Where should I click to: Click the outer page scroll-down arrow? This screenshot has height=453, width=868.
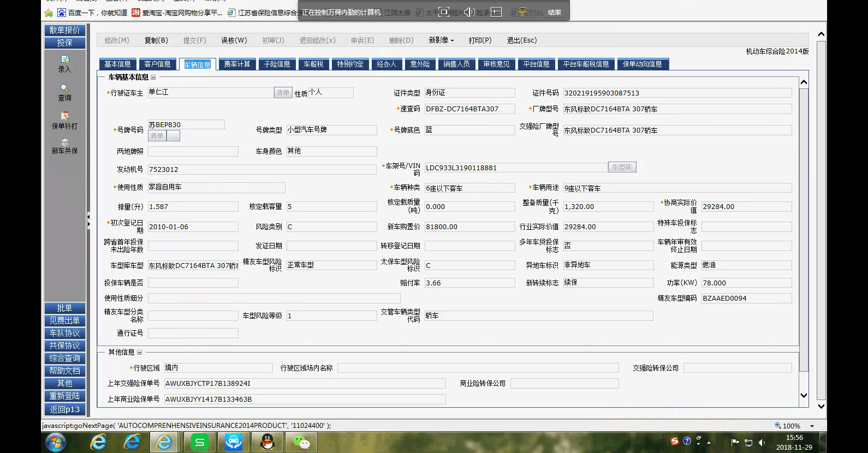pos(821,406)
